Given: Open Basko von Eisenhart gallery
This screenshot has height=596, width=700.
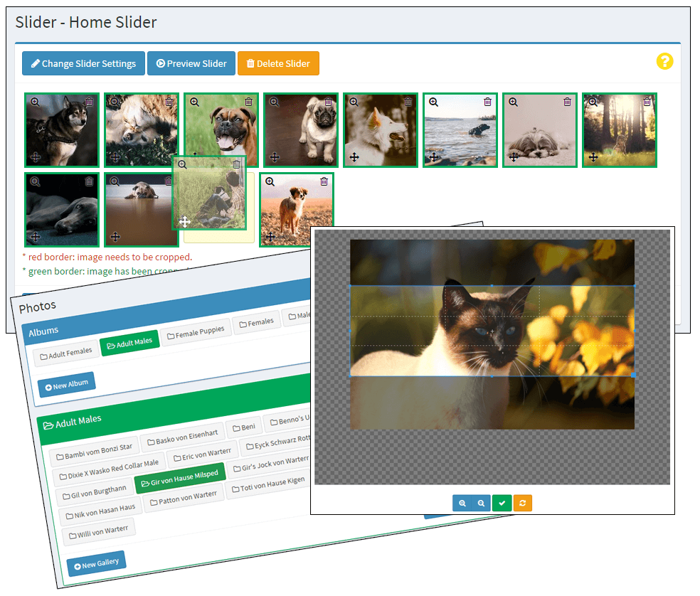Looking at the screenshot, I should tap(182, 437).
